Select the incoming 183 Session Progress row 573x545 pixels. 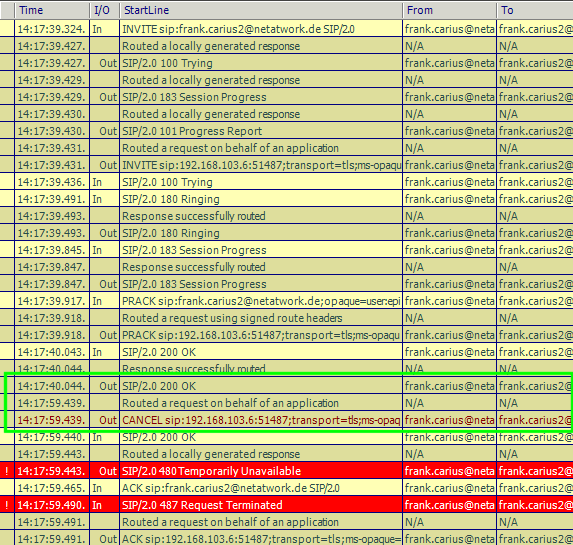pos(286,250)
